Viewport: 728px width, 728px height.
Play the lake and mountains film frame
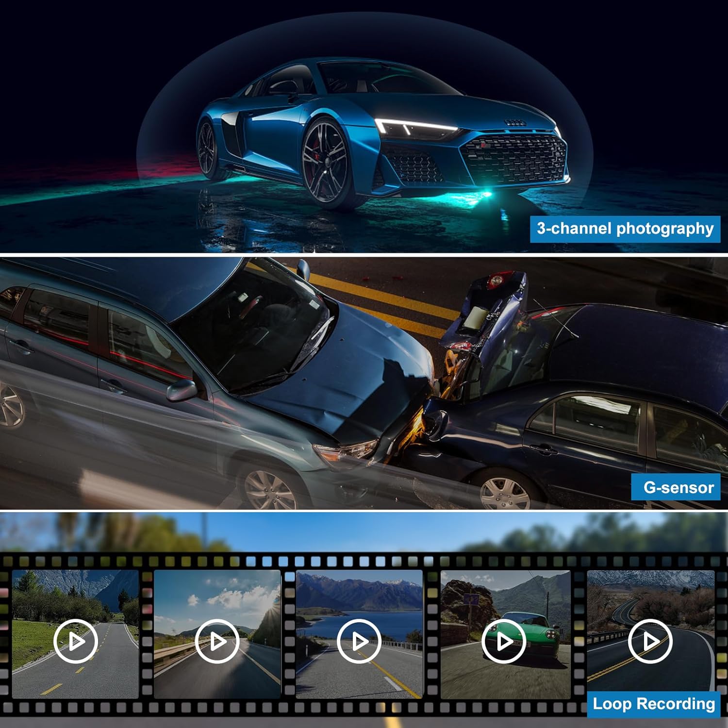point(359,641)
